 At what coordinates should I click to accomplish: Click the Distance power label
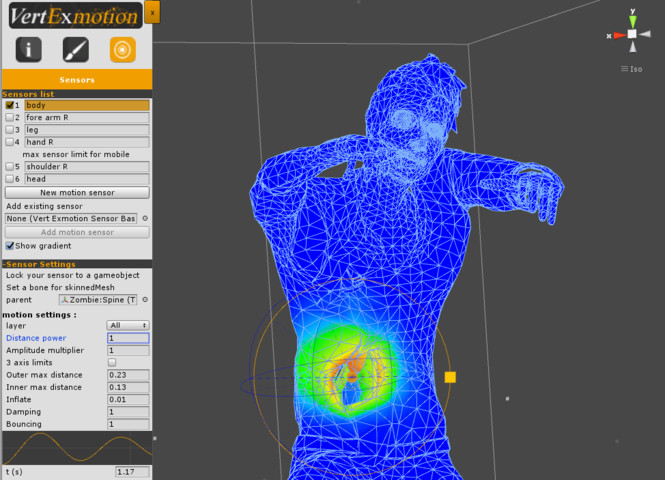click(x=36, y=338)
